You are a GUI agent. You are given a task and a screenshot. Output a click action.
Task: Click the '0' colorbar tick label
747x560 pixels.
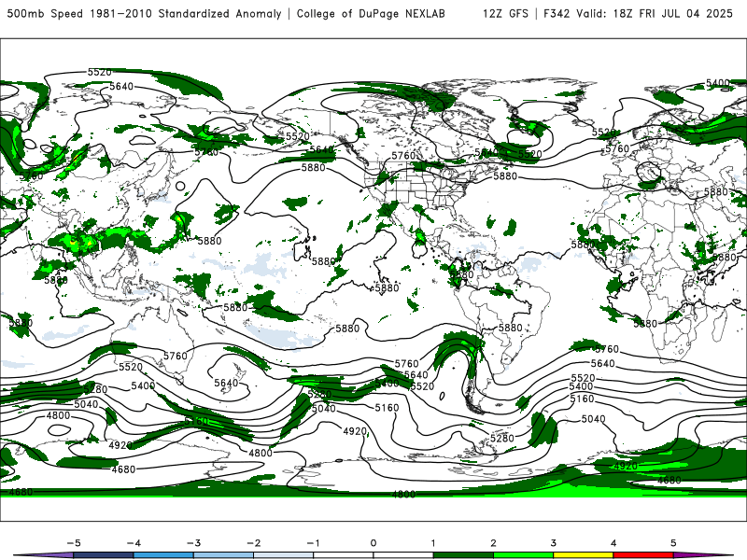pos(373,543)
